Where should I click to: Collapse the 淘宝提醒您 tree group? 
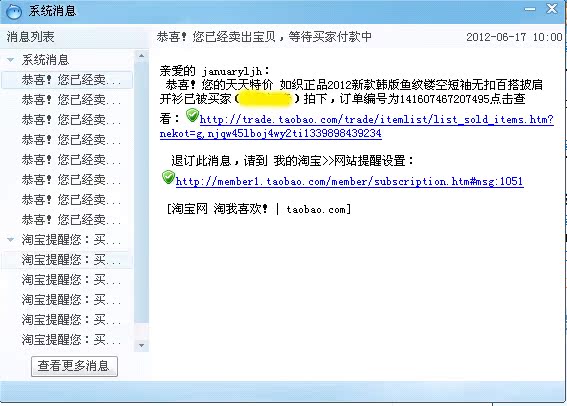coord(10,239)
